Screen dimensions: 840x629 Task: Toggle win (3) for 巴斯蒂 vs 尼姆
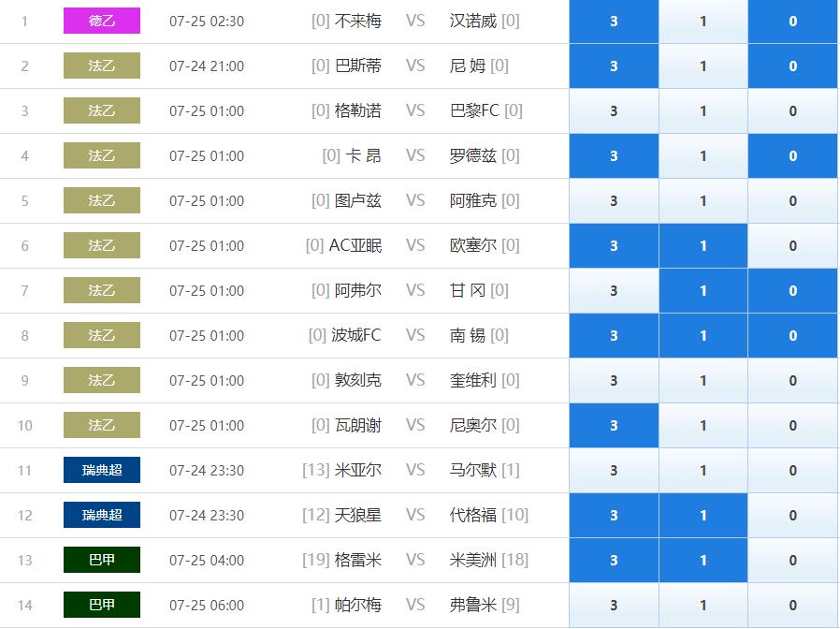tap(614, 66)
